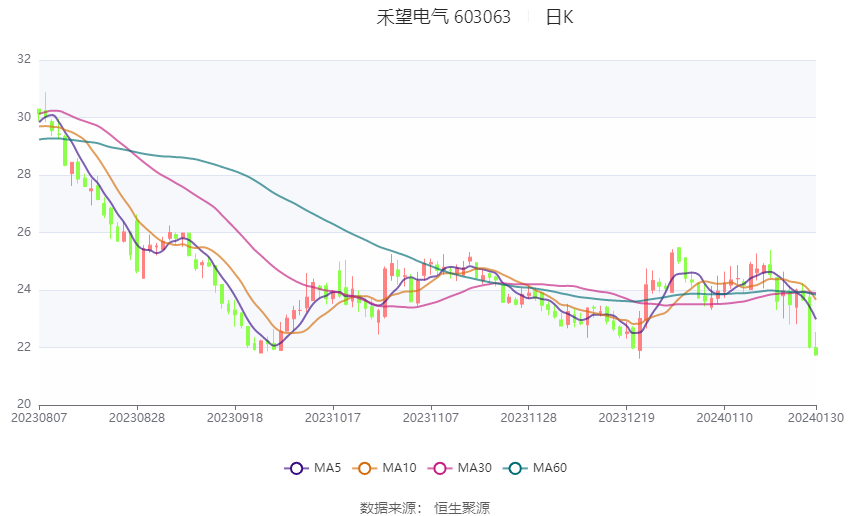Screen dimensions: 850x516
Task: Click the 20230828 date axis label
Action: 137,418
